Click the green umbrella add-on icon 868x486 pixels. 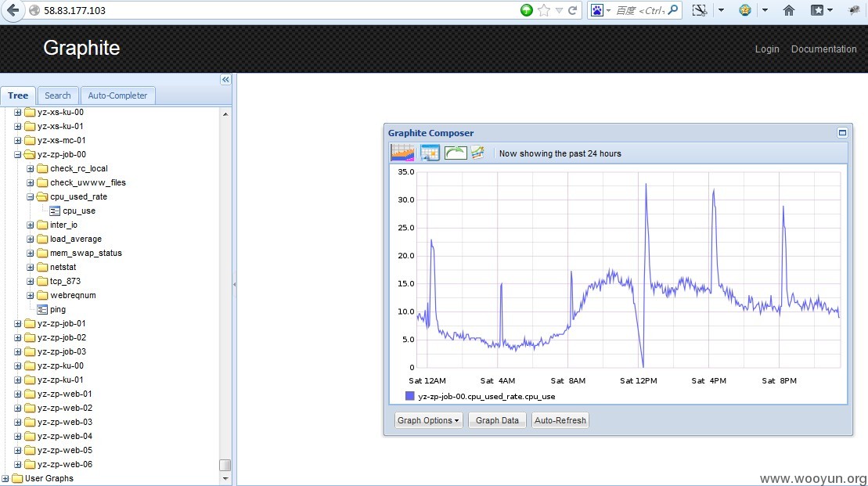527,10
